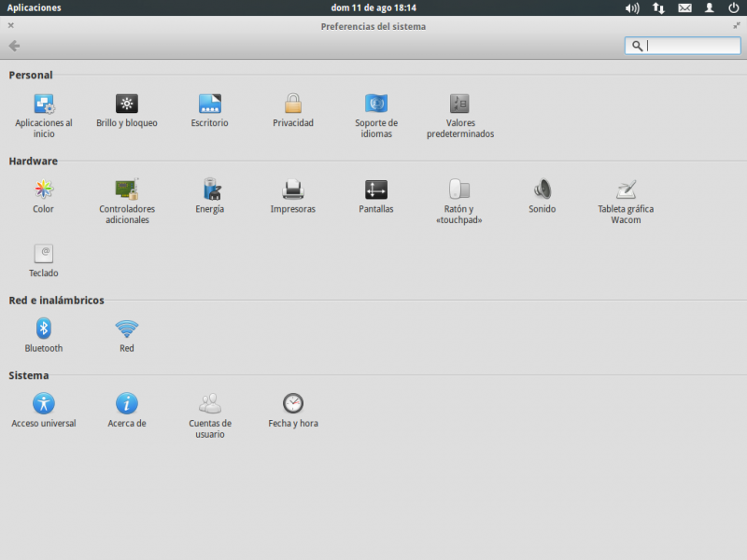Open Bluetooth settings
The image size is (747, 560).
pyautogui.click(x=44, y=329)
